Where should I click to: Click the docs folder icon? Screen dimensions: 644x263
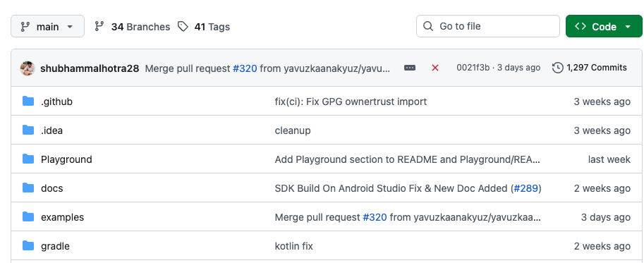28,188
